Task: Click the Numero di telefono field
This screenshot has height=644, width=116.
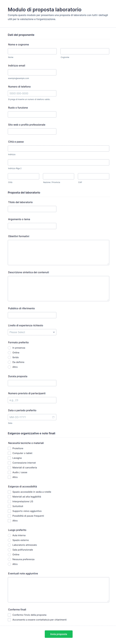Action: click(x=32, y=93)
